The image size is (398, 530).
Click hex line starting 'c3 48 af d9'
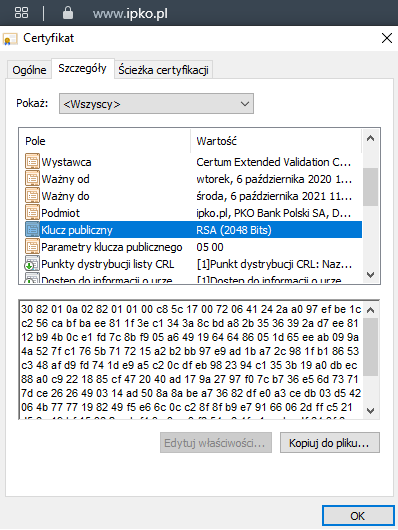189,365
